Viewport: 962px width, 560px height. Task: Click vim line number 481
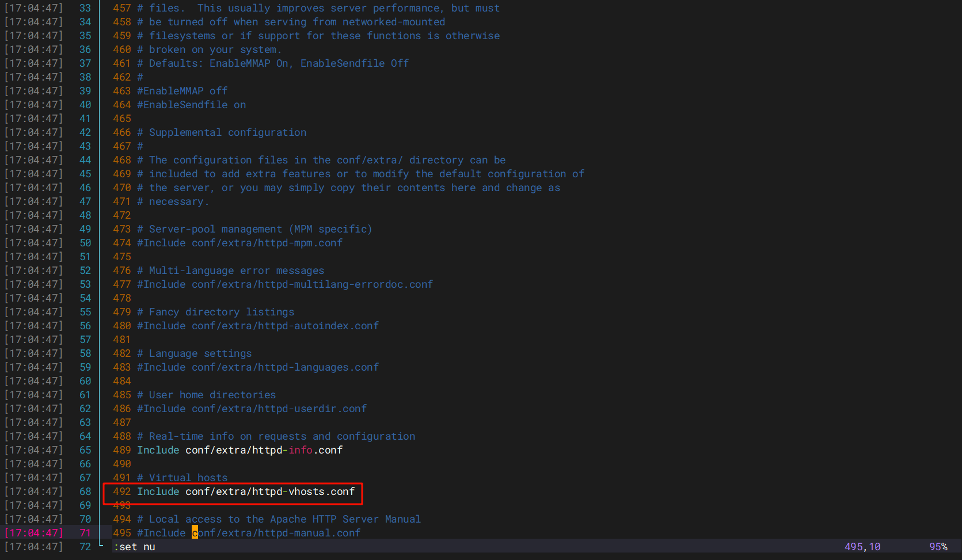[x=122, y=340]
